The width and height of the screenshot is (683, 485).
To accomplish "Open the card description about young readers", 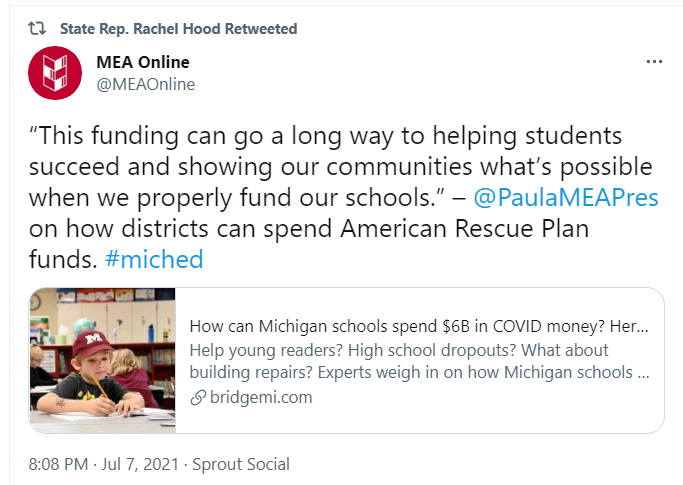I will point(419,361).
